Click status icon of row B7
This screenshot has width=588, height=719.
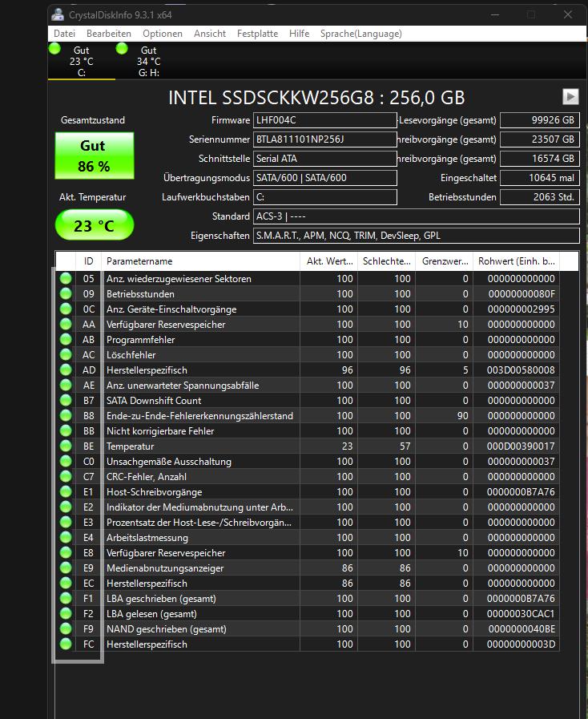click(x=66, y=400)
